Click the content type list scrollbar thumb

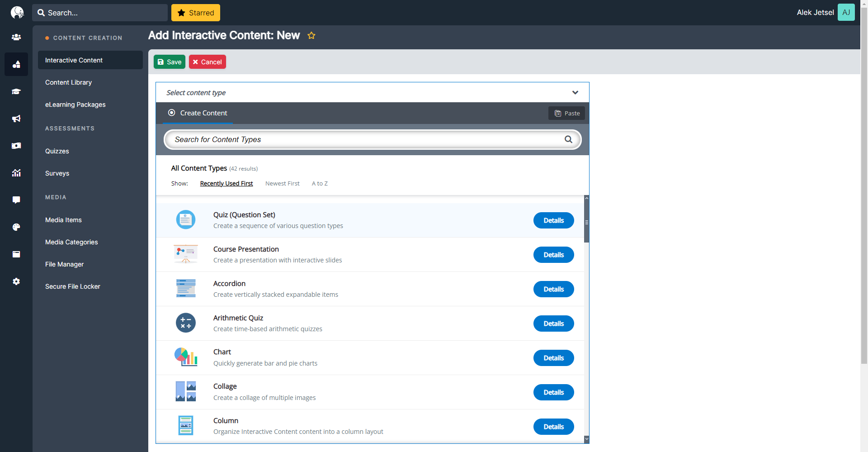click(587, 222)
